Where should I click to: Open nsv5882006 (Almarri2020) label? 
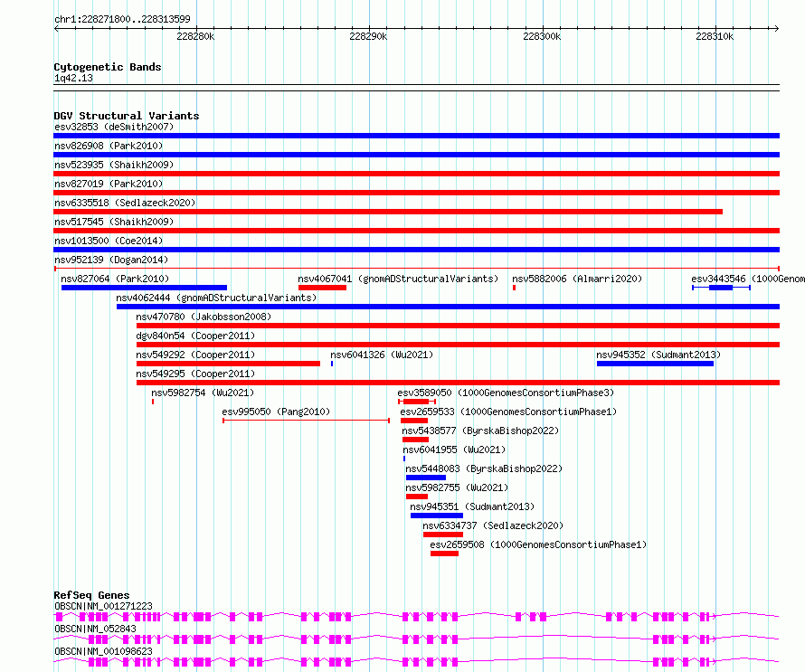coord(577,279)
